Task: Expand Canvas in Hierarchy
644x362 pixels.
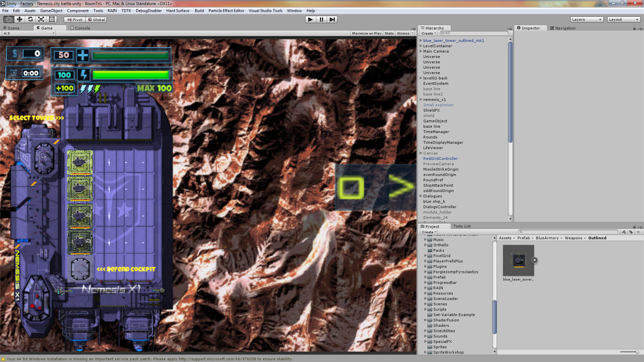Action: [x=421, y=153]
